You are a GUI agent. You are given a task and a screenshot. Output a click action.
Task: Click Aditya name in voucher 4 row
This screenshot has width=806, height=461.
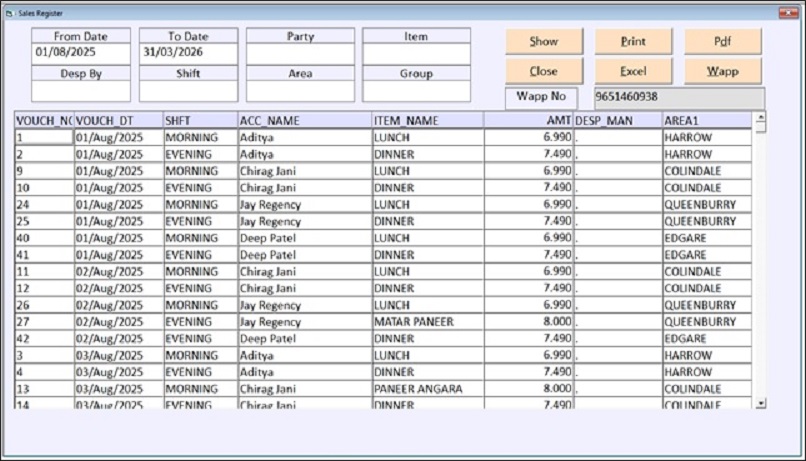click(305, 372)
